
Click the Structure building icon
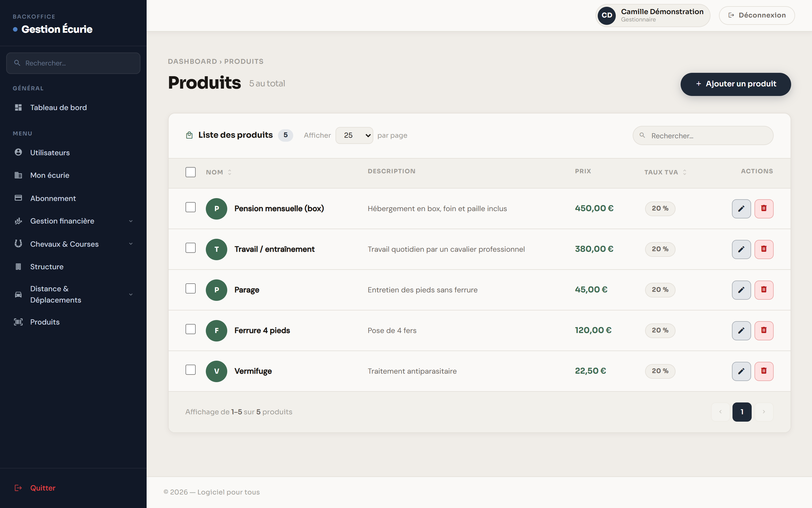tap(18, 266)
